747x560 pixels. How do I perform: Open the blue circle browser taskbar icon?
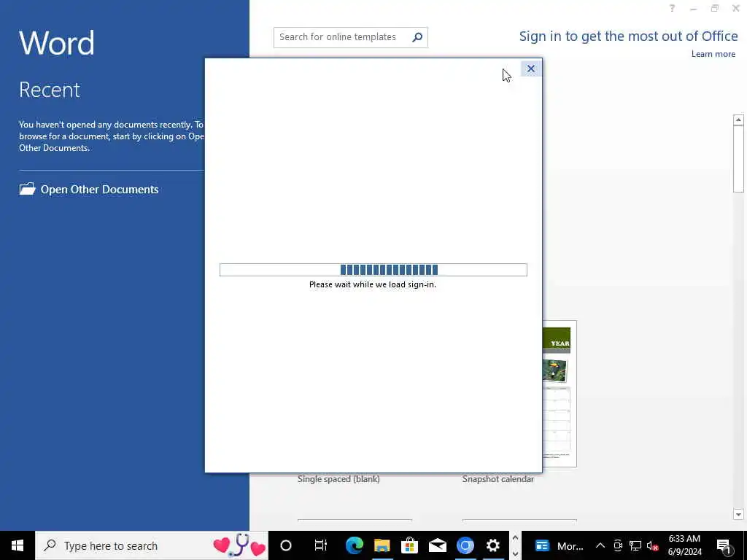point(465,545)
